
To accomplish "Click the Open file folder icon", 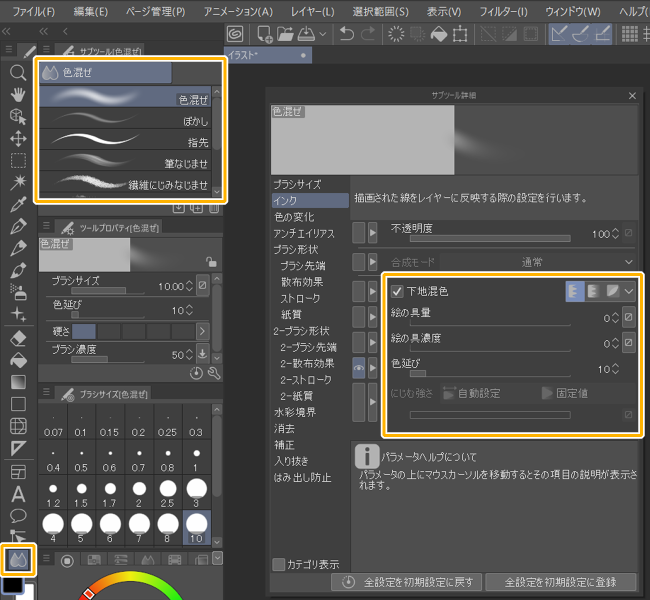I will click(285, 34).
